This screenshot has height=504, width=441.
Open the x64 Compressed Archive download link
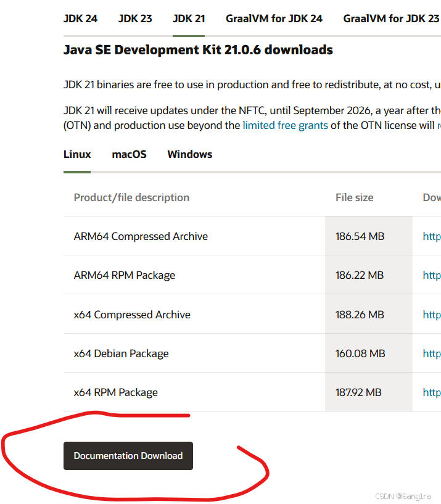431,315
